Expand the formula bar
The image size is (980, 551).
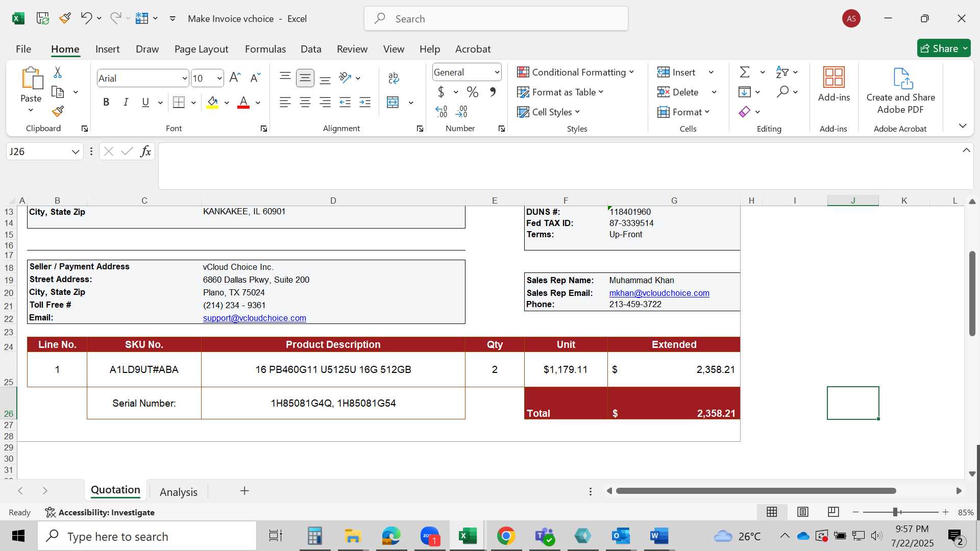[x=966, y=150]
